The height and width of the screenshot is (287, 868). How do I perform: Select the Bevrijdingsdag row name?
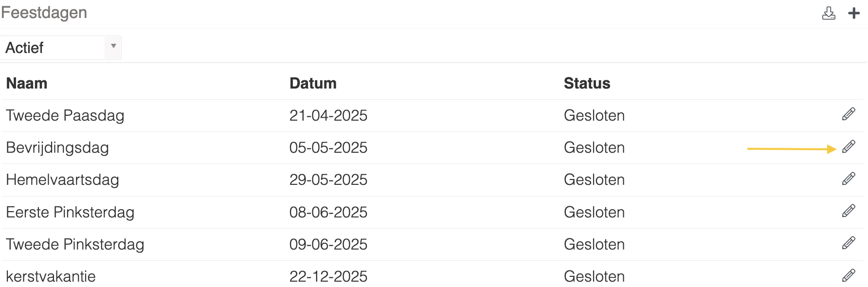coord(57,147)
